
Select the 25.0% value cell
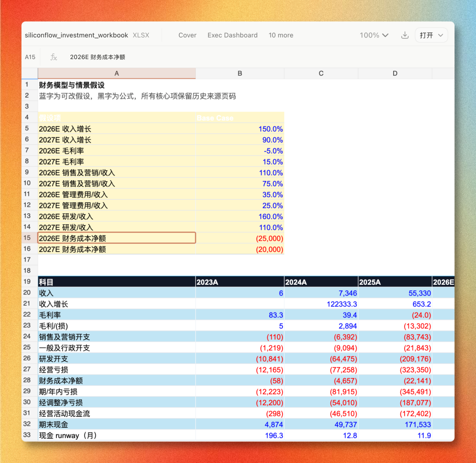click(x=240, y=205)
